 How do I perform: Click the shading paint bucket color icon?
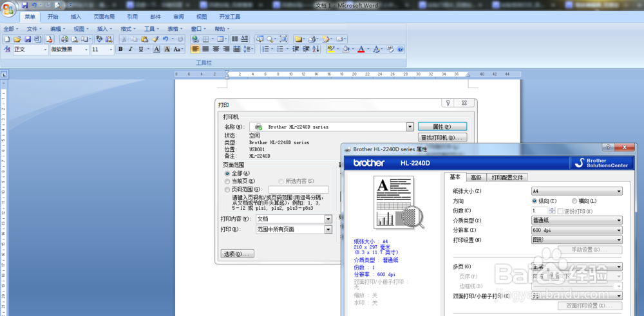(x=346, y=50)
